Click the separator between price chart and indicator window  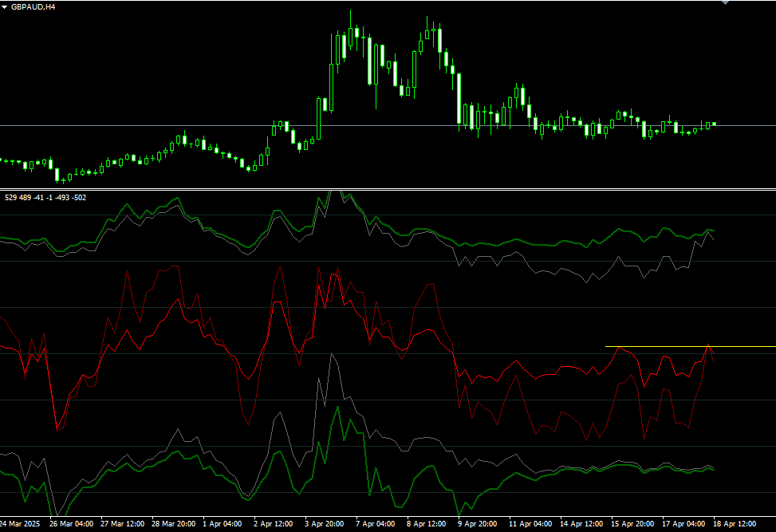click(388, 189)
